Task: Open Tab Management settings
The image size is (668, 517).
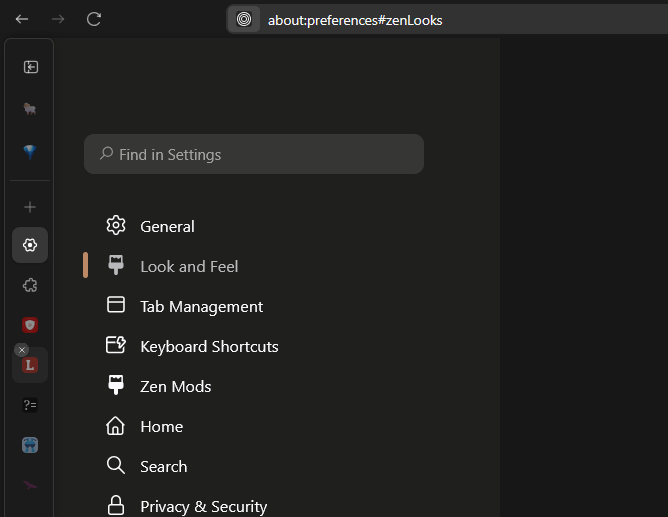Action: coord(202,307)
